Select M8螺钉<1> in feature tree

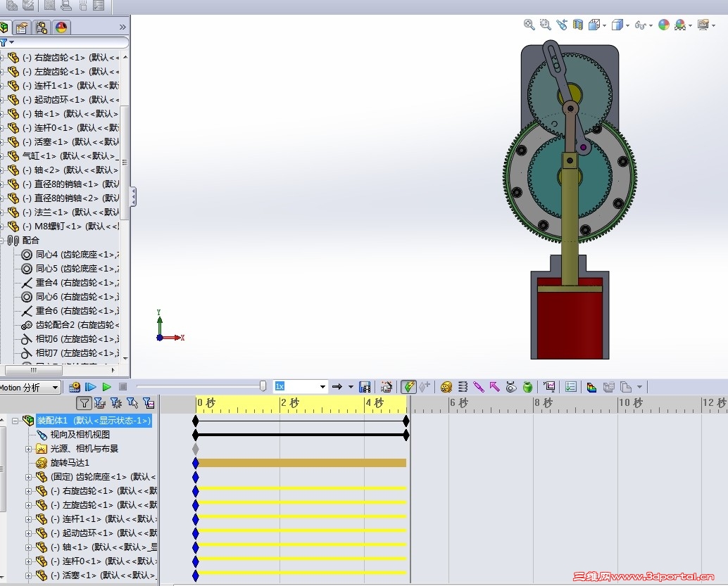[x=70, y=226]
